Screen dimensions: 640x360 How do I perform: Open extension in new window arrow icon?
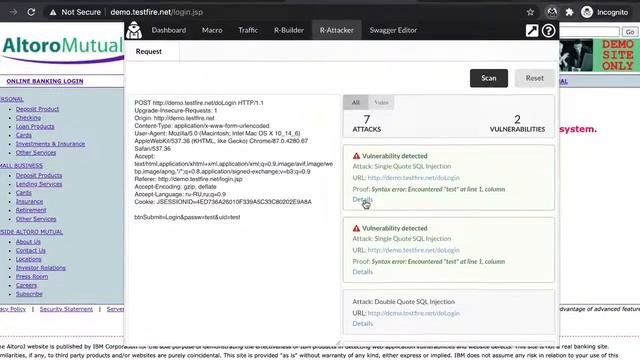coord(531,31)
